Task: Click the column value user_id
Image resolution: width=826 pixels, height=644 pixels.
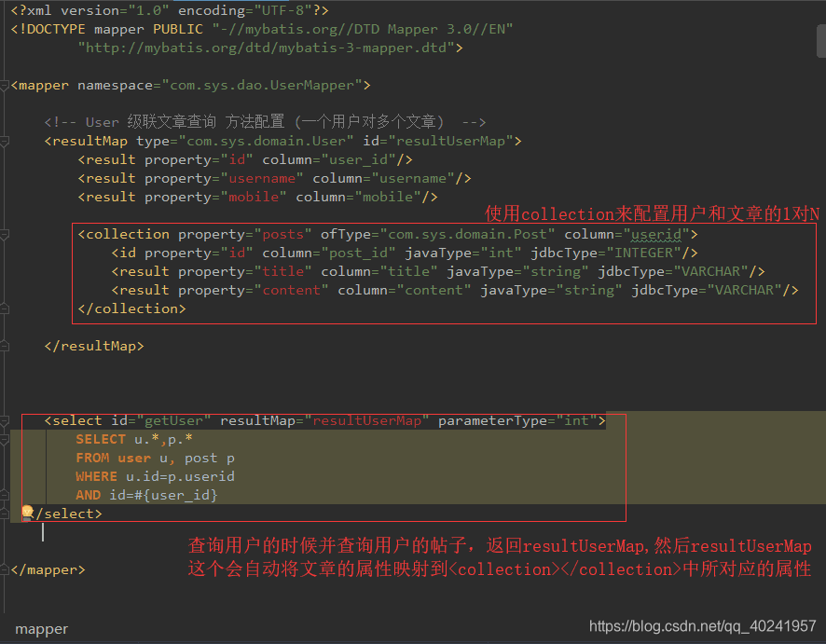Action: pyautogui.click(x=358, y=159)
